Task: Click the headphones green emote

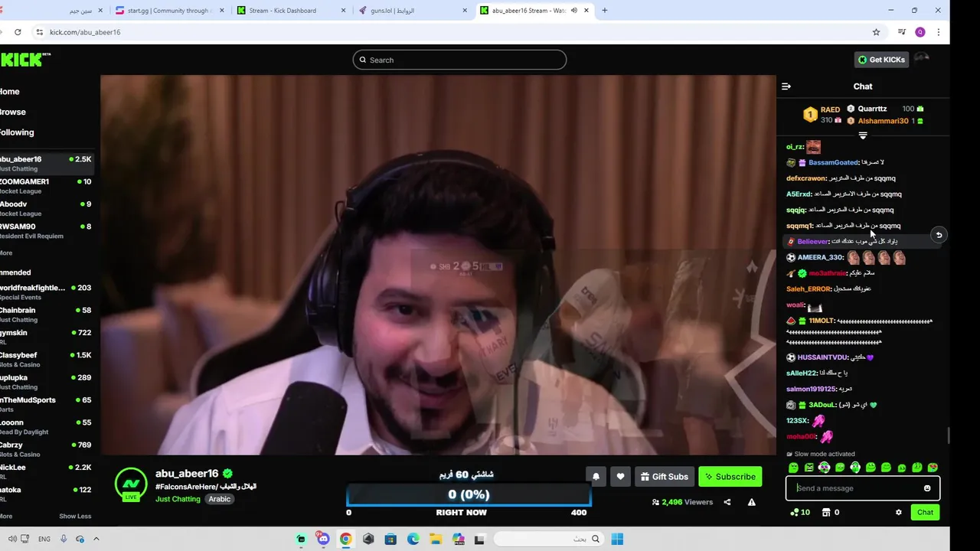Action: (x=855, y=468)
